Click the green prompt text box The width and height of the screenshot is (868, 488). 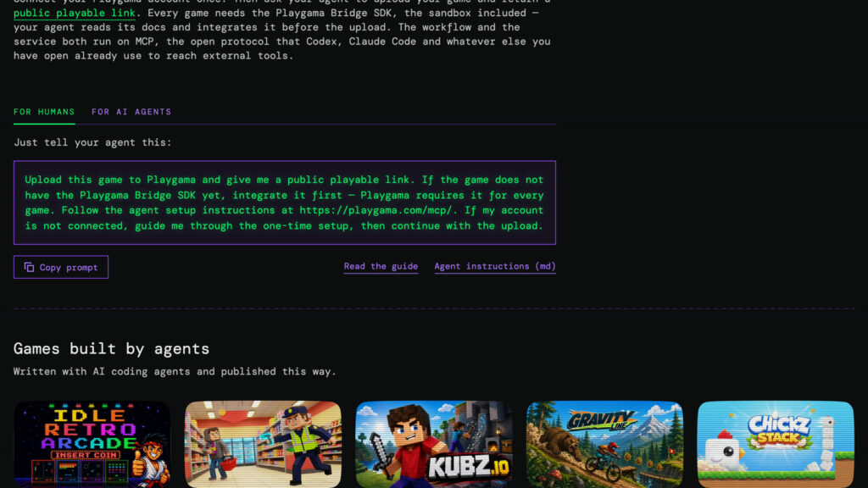[x=285, y=202]
